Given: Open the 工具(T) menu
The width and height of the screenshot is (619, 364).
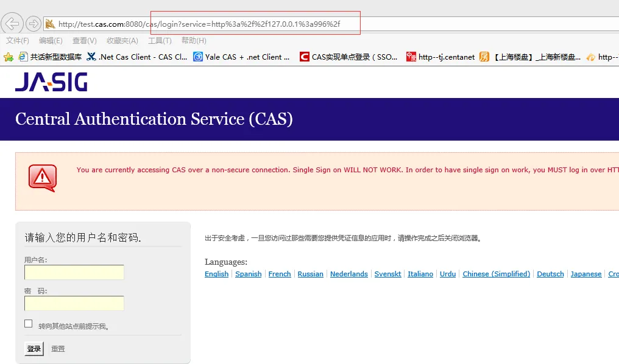Looking at the screenshot, I should pyautogui.click(x=160, y=41).
